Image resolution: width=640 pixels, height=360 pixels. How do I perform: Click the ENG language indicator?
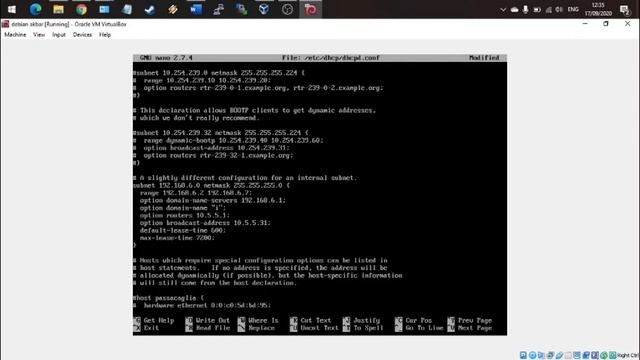coord(573,9)
